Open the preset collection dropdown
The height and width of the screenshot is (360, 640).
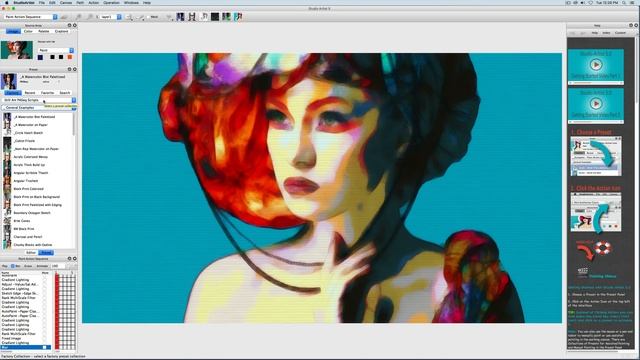(x=39, y=100)
